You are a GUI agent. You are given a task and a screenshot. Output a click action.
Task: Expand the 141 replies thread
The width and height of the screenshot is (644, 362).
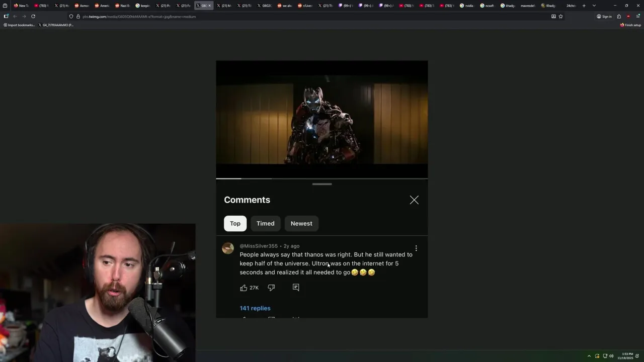tap(255, 308)
